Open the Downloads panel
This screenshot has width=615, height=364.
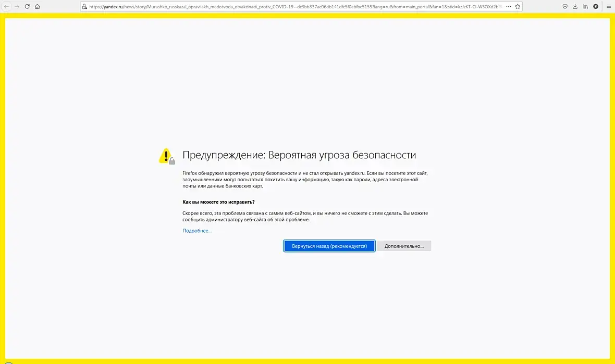(575, 7)
